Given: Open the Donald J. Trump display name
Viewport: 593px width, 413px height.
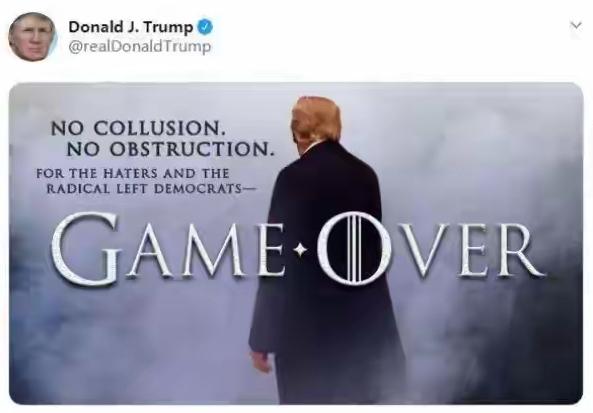Looking at the screenshot, I should (x=131, y=27).
